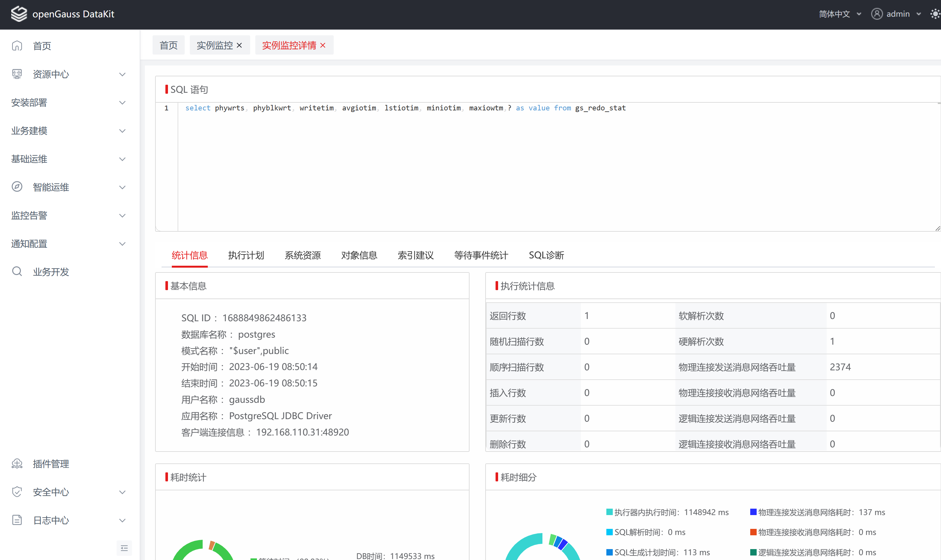Viewport: 941px width, 560px height.
Task: Click the SQL生成计划时间 legend color swatch
Action: (x=609, y=552)
